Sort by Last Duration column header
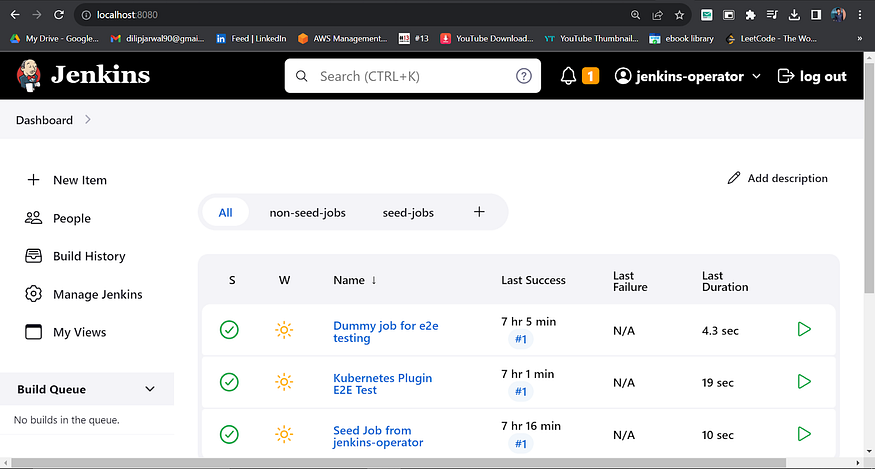875x469 pixels. (x=725, y=281)
